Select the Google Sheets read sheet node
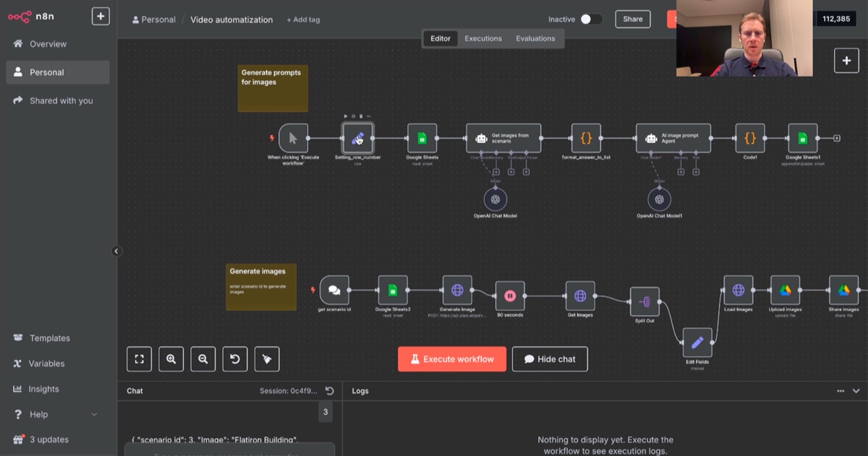This screenshot has height=456, width=868. coord(422,138)
